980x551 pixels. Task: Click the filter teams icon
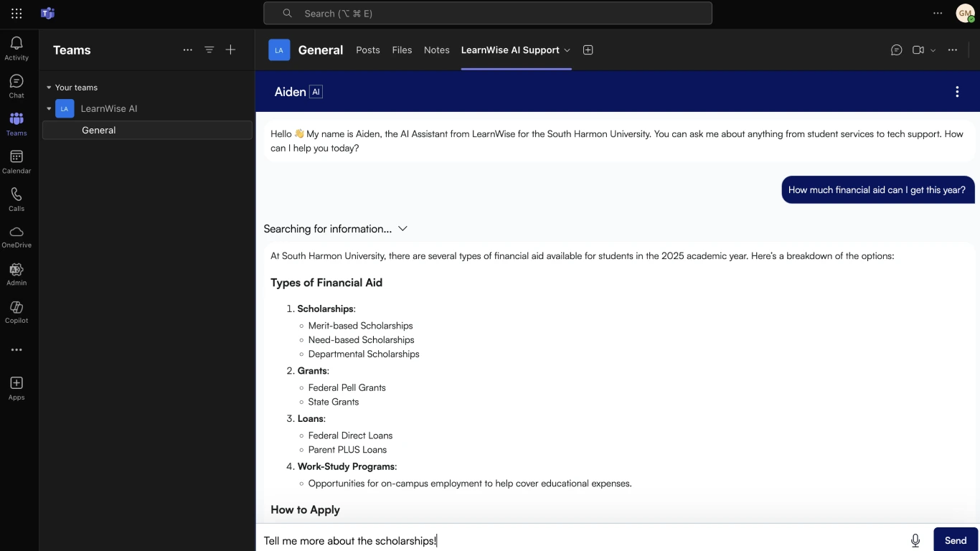click(x=209, y=50)
